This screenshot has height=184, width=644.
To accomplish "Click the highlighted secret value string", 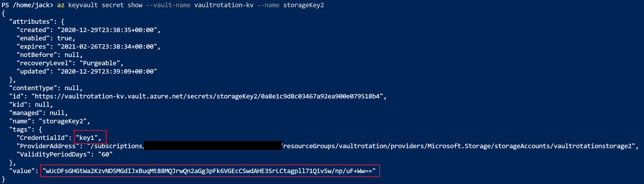I will coord(209,171).
